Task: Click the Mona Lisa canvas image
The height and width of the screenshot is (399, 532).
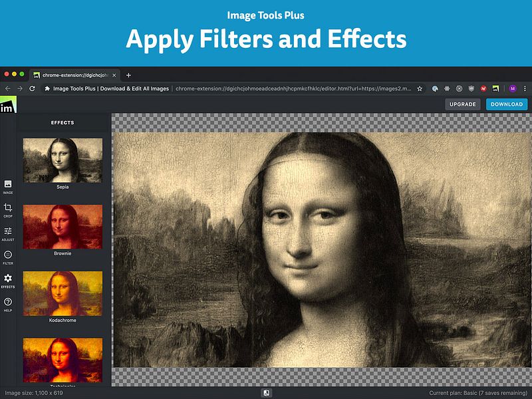Action: [x=322, y=249]
